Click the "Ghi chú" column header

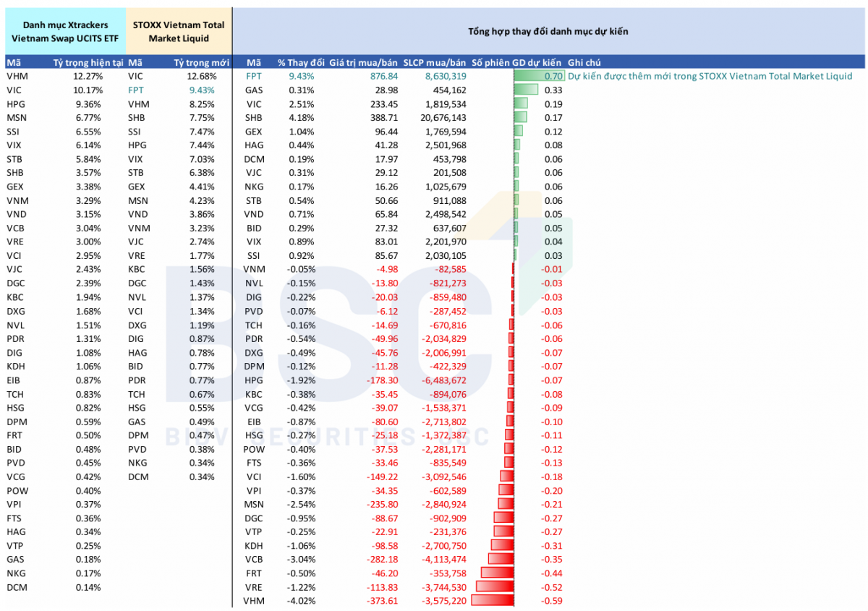click(x=584, y=62)
